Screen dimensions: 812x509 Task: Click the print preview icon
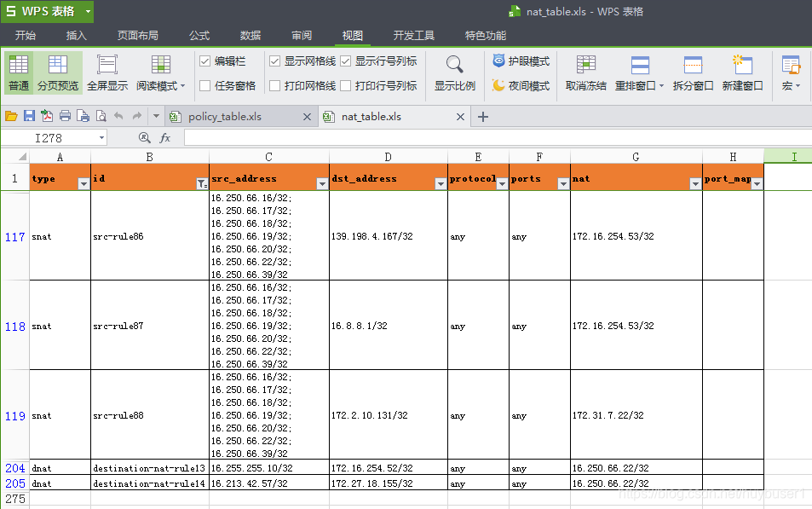pos(101,116)
